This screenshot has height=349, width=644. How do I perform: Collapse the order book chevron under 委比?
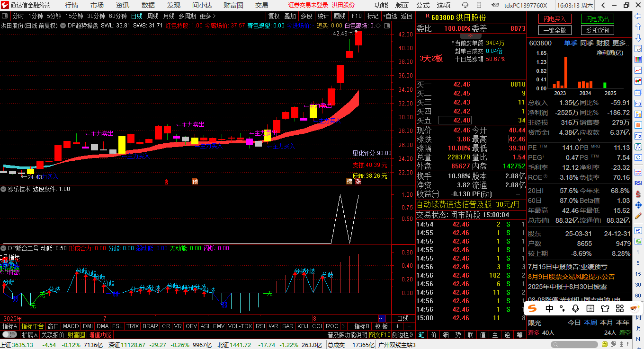[471, 36]
